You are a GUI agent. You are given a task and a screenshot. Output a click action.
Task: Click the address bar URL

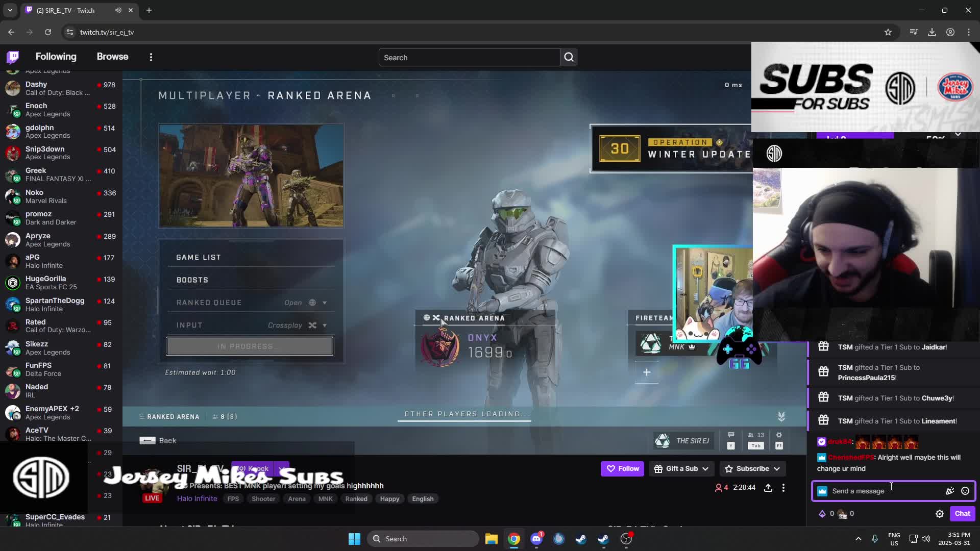coord(107,32)
